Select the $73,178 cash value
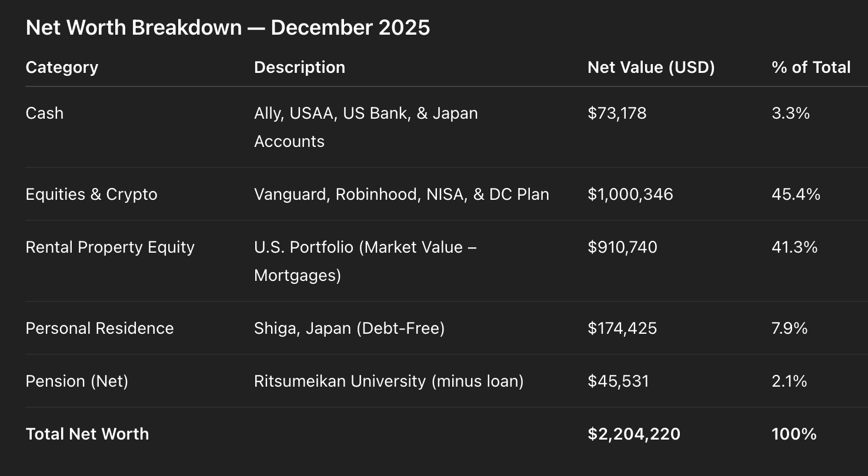Screen dimensions: 868x476 click(x=617, y=113)
